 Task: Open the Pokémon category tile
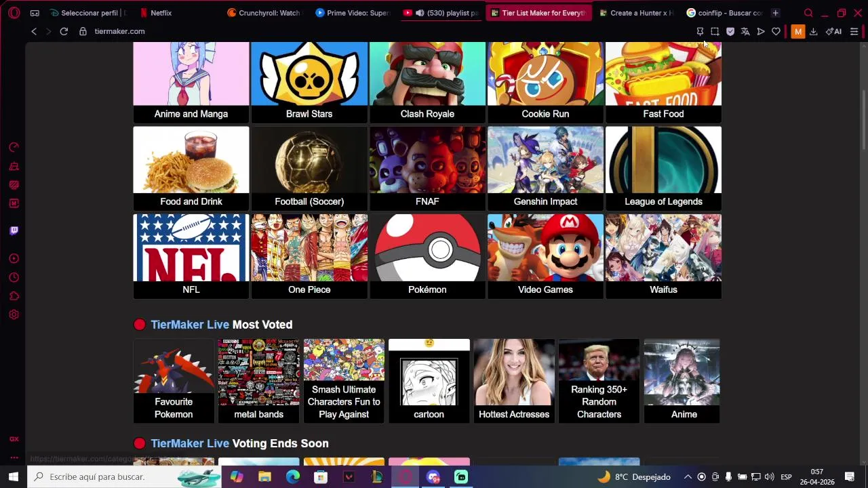(x=427, y=256)
